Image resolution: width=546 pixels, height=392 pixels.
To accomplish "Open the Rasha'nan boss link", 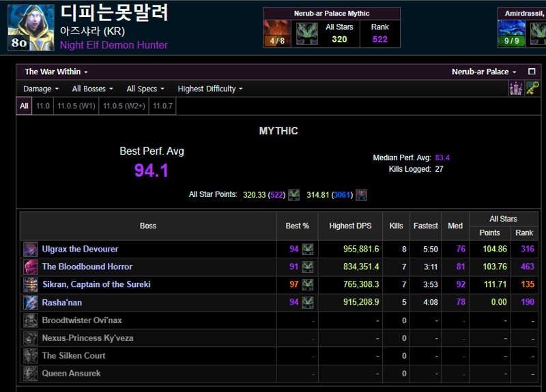I will coord(62,303).
